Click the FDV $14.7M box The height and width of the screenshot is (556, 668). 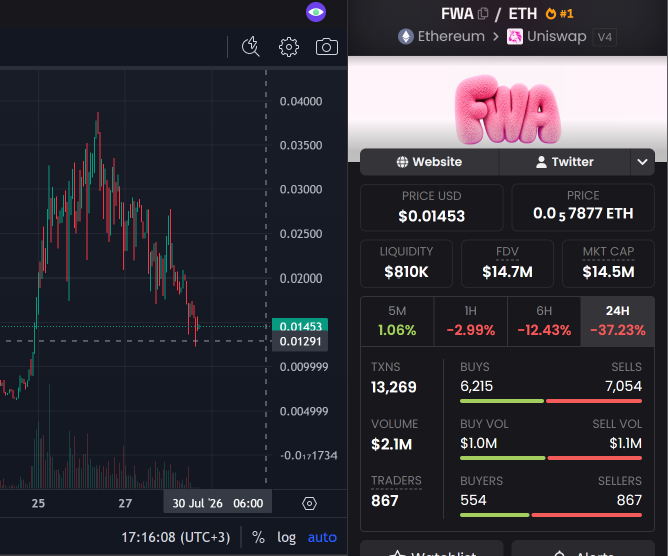507,264
